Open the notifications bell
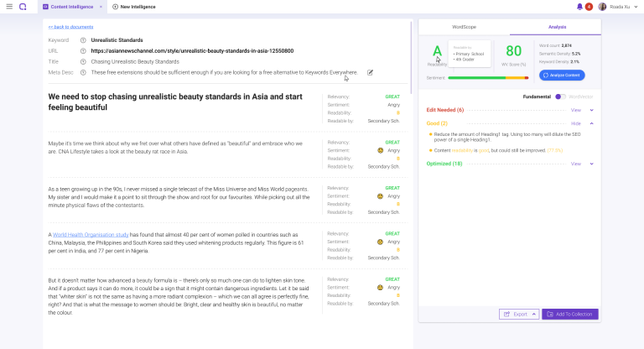Screen dimensions: 644x349 579,7
